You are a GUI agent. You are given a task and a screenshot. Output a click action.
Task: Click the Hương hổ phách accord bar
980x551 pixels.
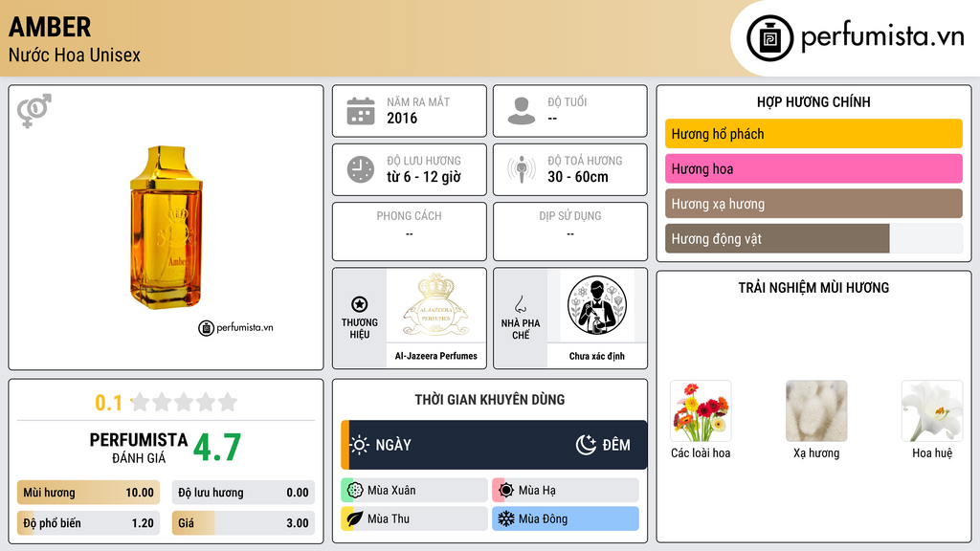coord(813,134)
